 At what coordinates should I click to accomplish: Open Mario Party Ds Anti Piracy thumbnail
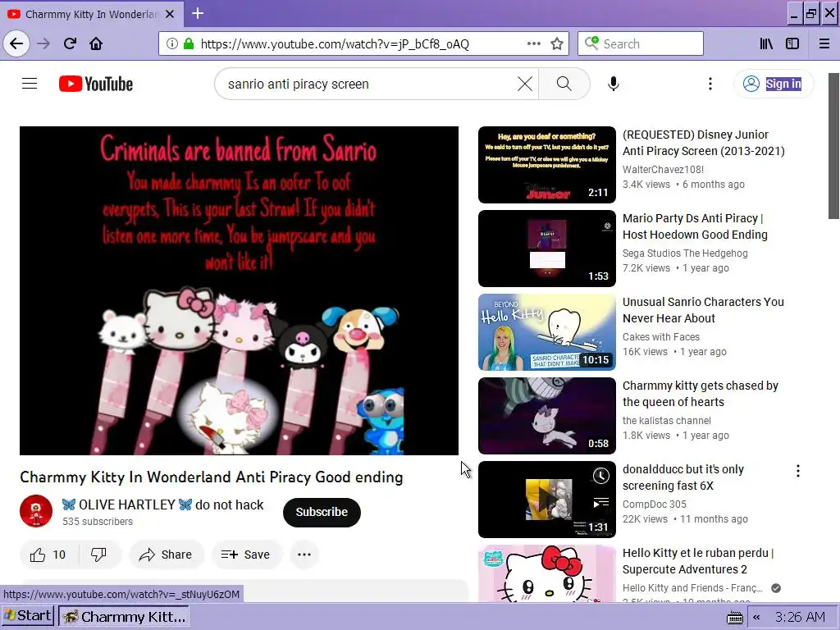pyautogui.click(x=547, y=248)
